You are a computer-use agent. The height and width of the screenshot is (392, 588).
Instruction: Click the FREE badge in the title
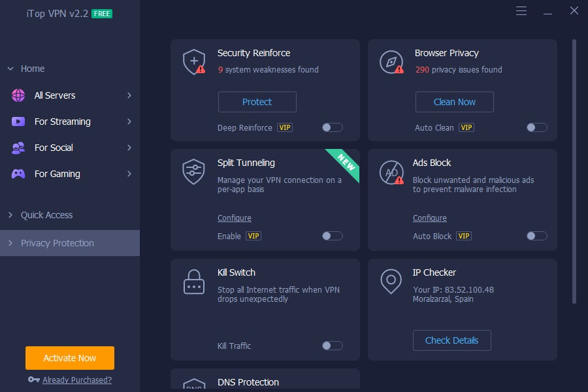(102, 14)
